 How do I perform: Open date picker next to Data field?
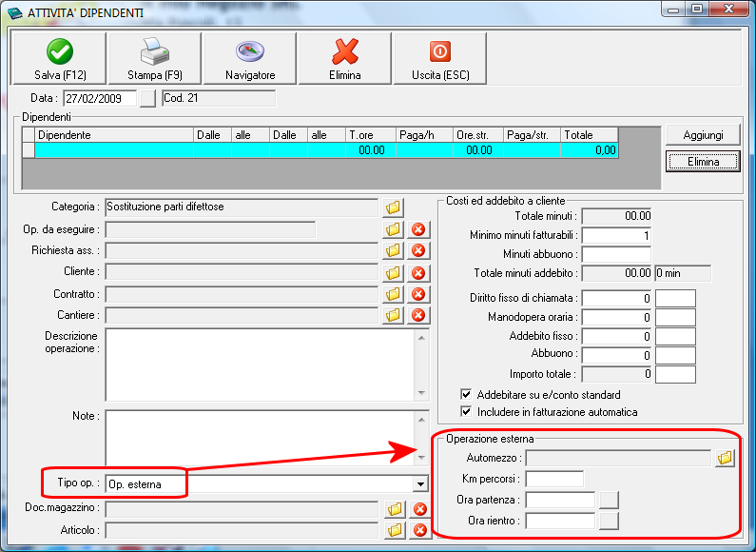click(x=147, y=98)
